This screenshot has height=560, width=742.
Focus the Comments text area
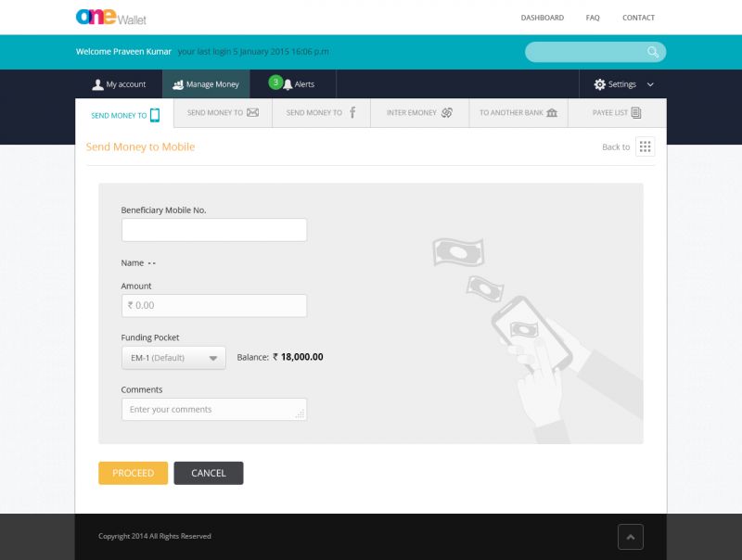pos(214,410)
